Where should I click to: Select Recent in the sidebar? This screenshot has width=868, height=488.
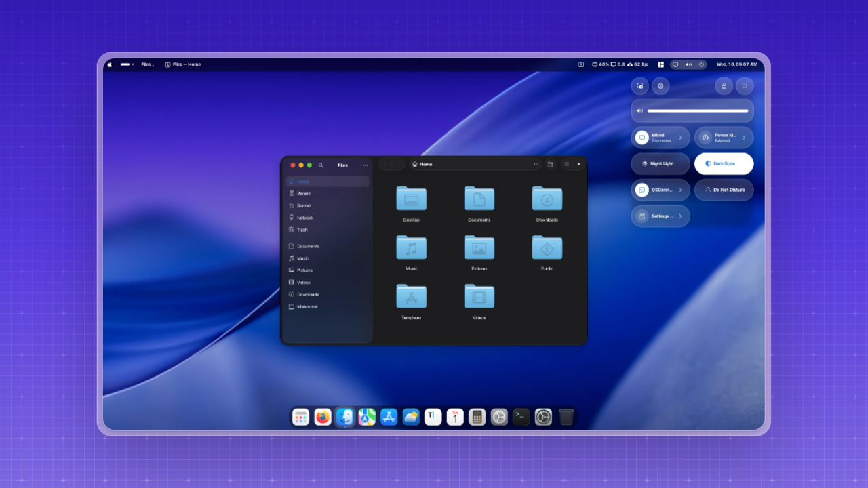[x=328, y=194]
